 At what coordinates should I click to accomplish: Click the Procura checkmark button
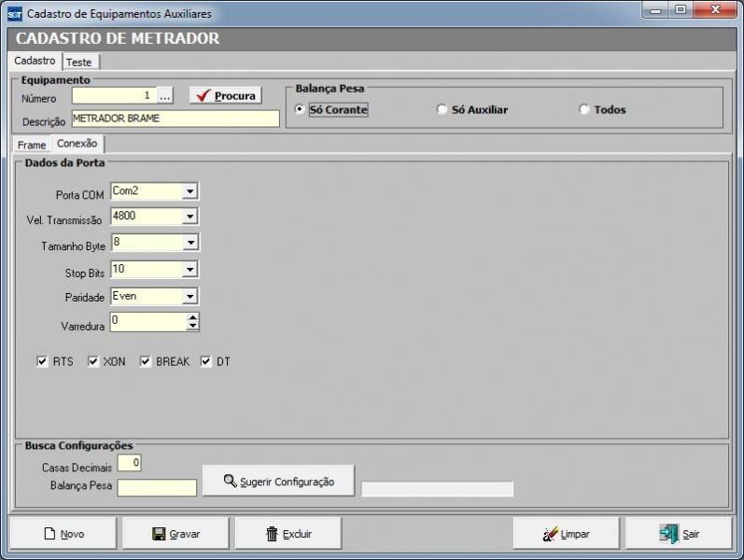coord(224,95)
